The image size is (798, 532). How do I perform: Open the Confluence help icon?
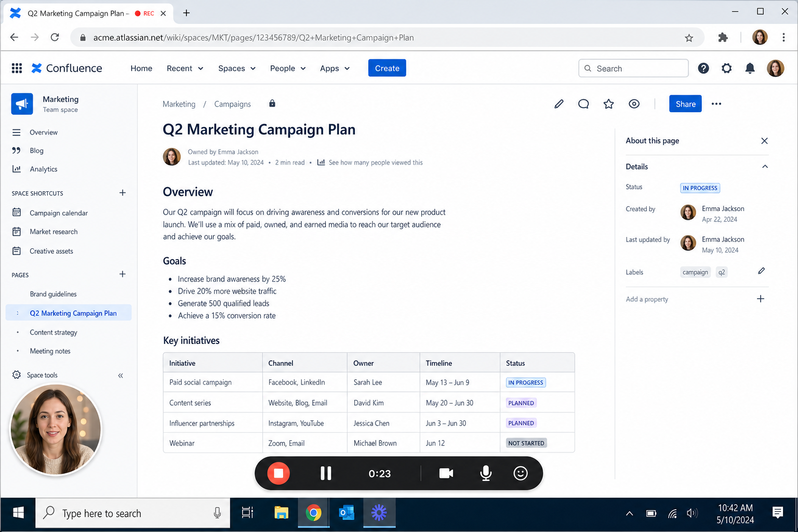pos(703,68)
